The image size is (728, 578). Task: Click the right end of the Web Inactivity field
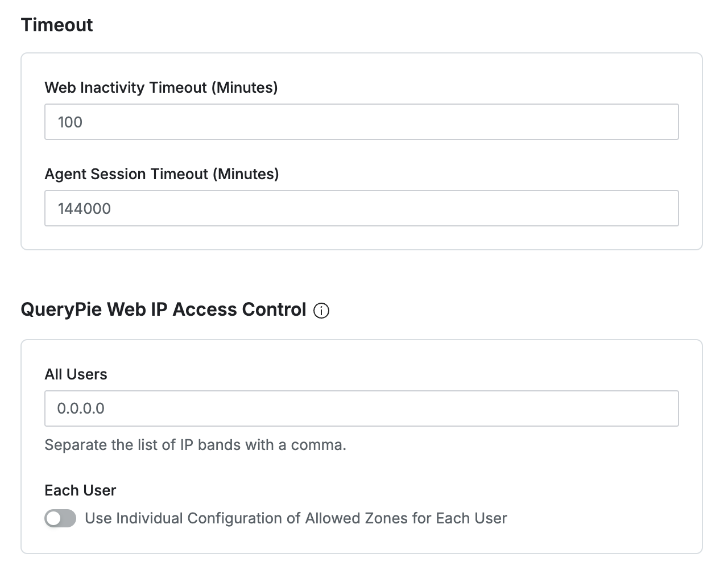pyautogui.click(x=665, y=122)
